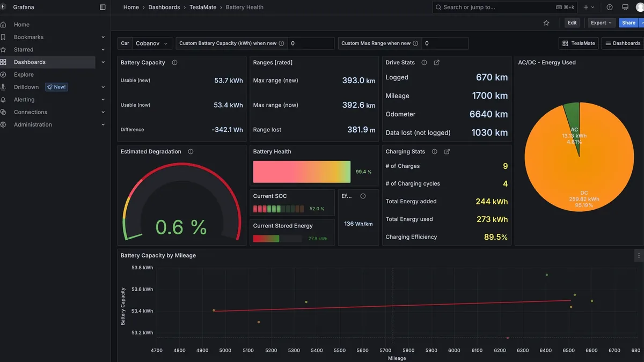Go to Home in the sidebar
This screenshot has width=644, height=362.
21,25
